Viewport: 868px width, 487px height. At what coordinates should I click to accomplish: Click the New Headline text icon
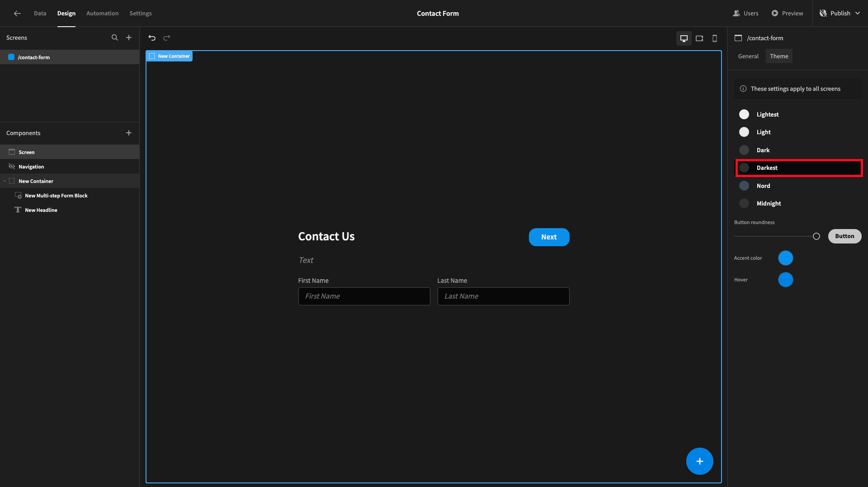coord(18,210)
